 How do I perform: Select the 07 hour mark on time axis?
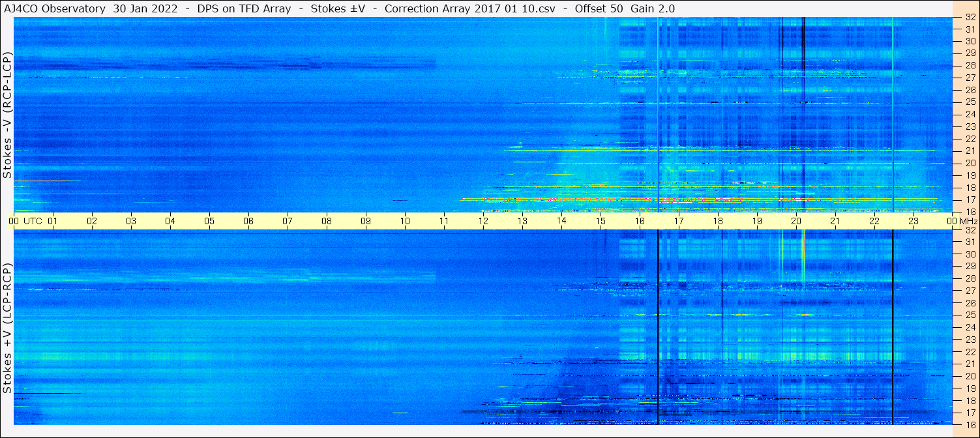[x=288, y=221]
